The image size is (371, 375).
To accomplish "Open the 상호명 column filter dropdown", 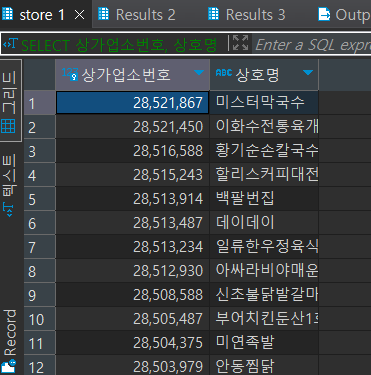I will click(x=308, y=72).
